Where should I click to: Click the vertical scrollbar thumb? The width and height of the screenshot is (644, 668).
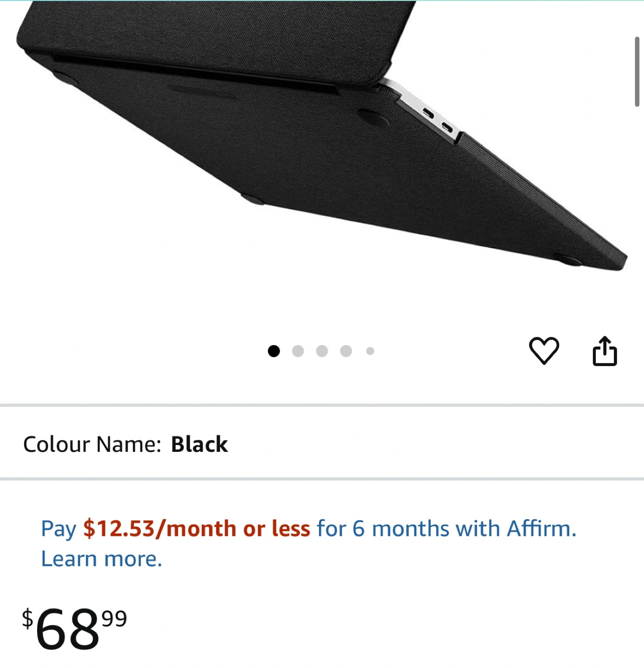[637, 71]
